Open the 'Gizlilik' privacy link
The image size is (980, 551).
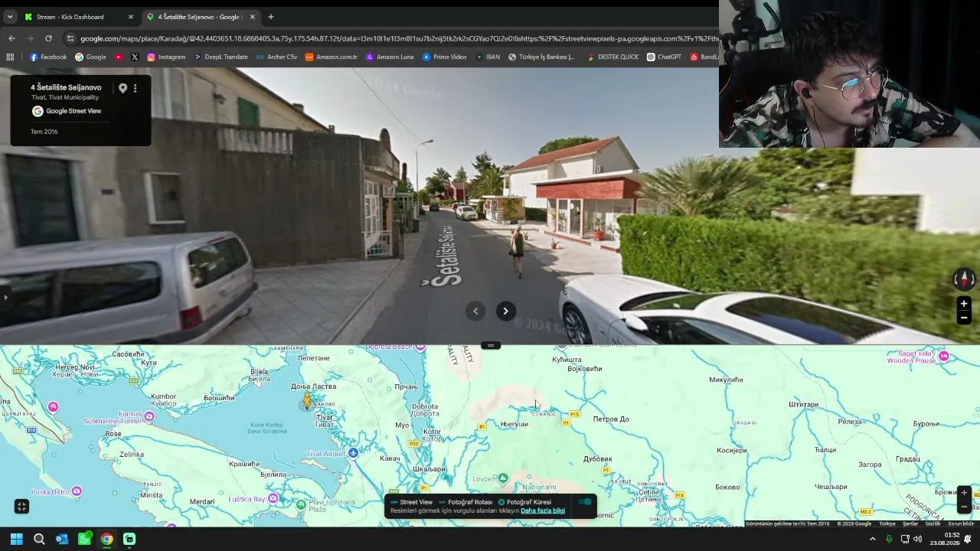click(x=933, y=523)
